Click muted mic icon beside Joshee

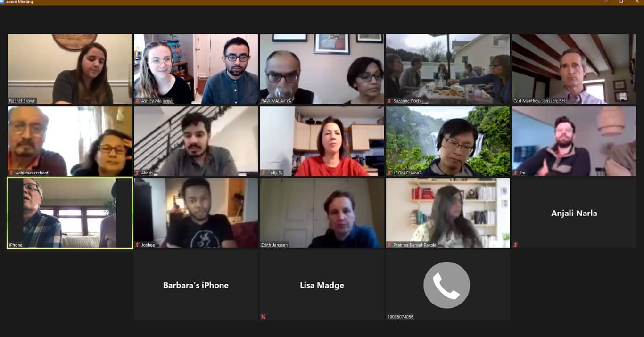(138, 245)
